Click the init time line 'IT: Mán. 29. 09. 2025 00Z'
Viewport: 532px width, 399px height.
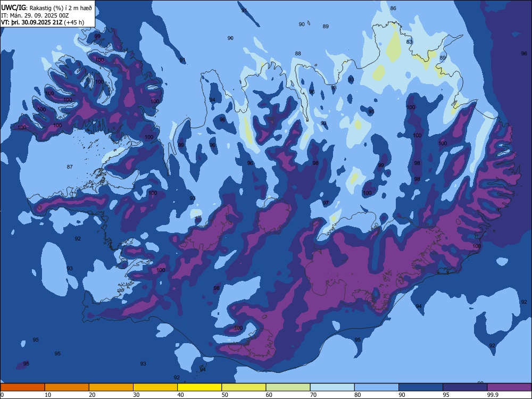pos(35,15)
